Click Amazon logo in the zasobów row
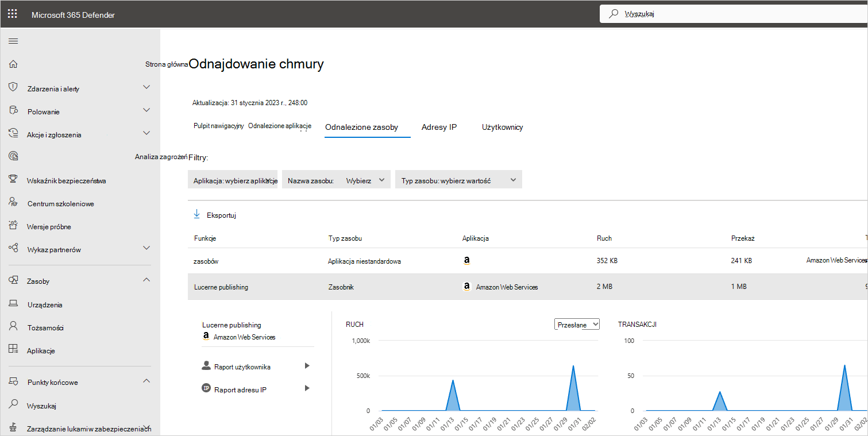Image resolution: width=868 pixels, height=436 pixels. click(x=467, y=261)
